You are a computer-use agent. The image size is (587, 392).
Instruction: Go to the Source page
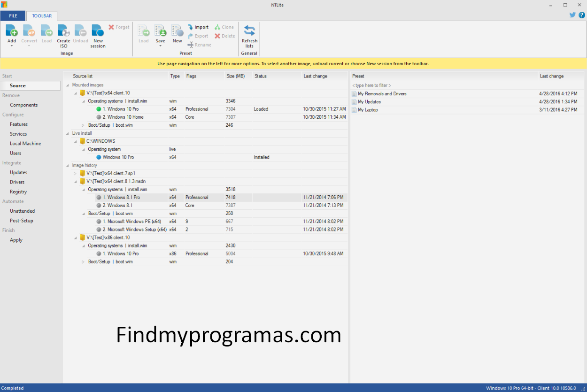31,86
